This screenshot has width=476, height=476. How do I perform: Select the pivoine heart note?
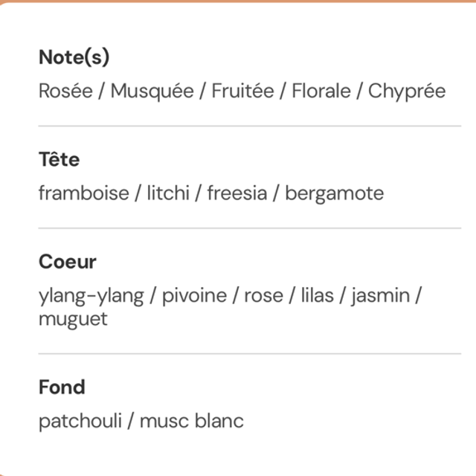click(x=194, y=296)
